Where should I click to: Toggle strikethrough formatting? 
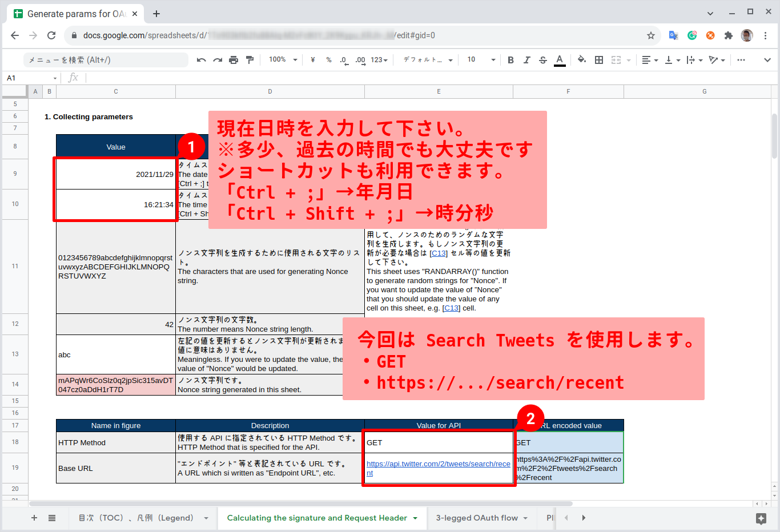pyautogui.click(x=542, y=59)
